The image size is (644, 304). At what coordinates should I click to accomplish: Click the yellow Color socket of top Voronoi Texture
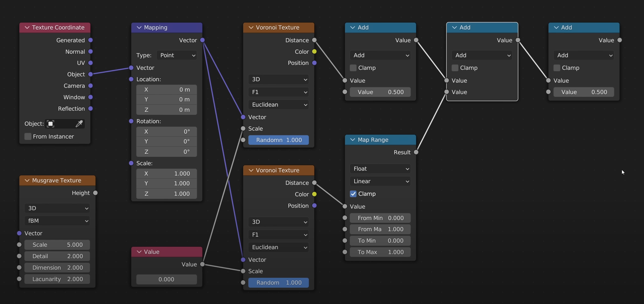(314, 52)
